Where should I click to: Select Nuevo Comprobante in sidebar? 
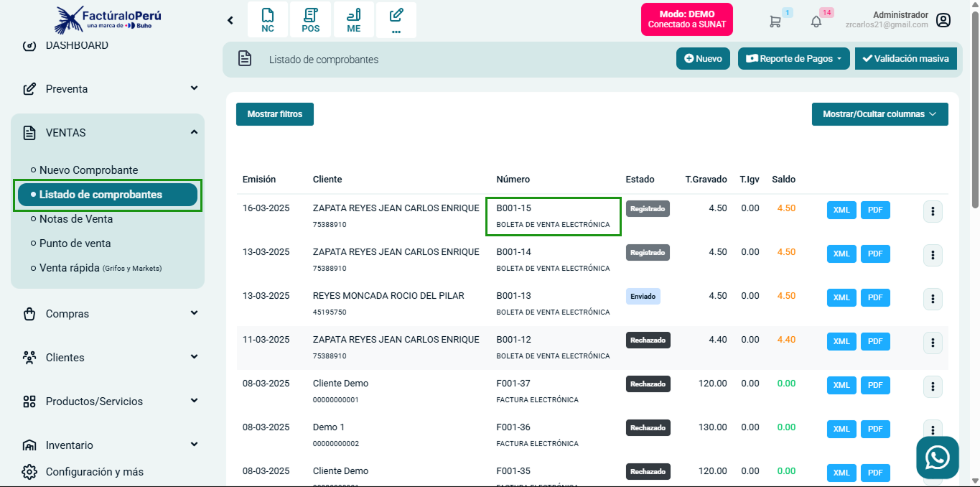pyautogui.click(x=88, y=170)
